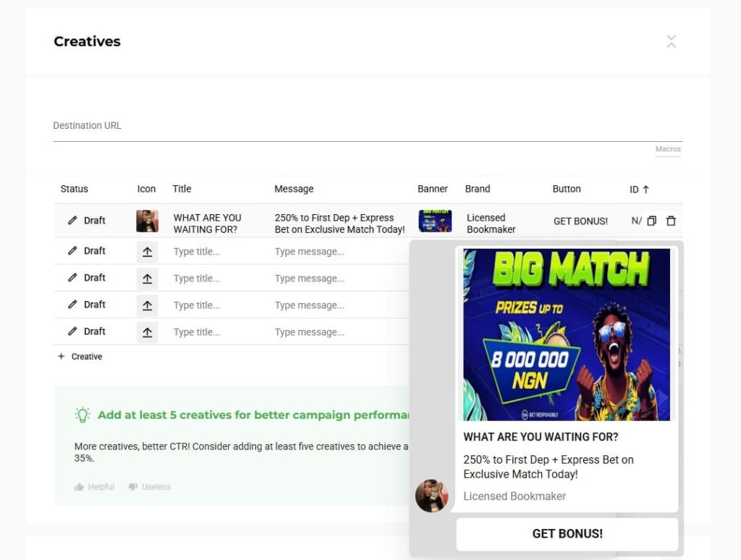Screen dimensions: 741x560
Task: Focus 'Type title...' field in fourth row
Action: [x=197, y=305]
